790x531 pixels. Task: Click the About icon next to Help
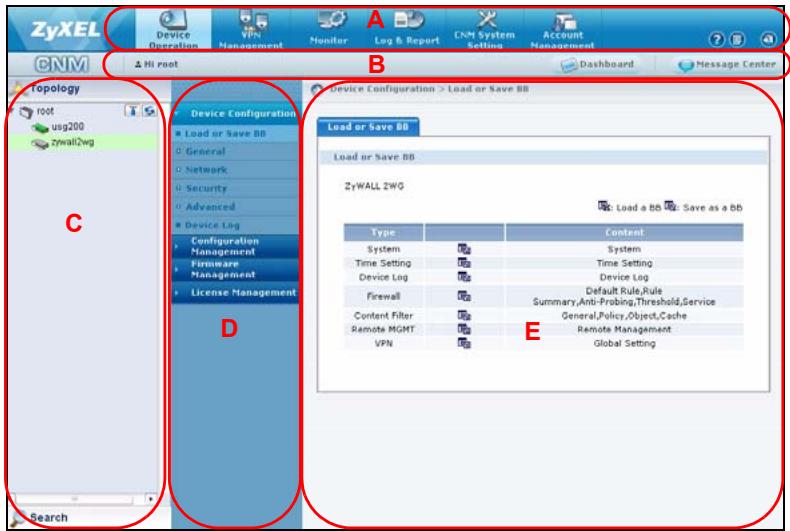(738, 39)
